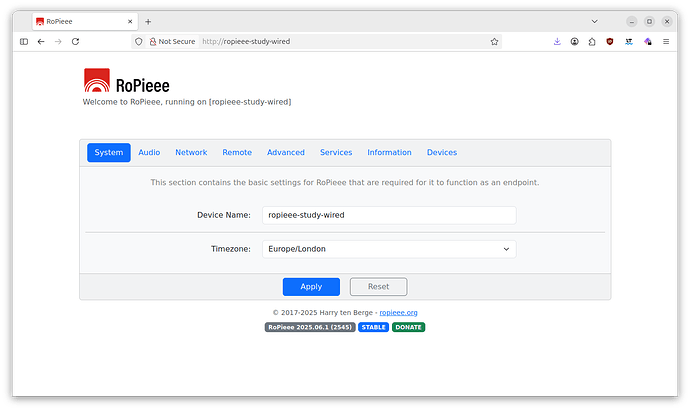Click the 'Welcome to RoPieee' text line
This screenshot has width=690, height=409.
tap(187, 102)
